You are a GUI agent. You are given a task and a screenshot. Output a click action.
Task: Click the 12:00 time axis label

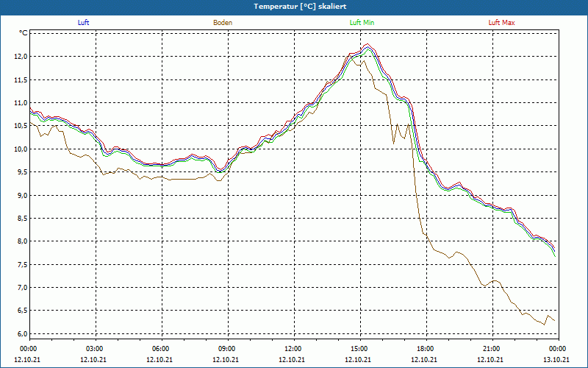293,348
